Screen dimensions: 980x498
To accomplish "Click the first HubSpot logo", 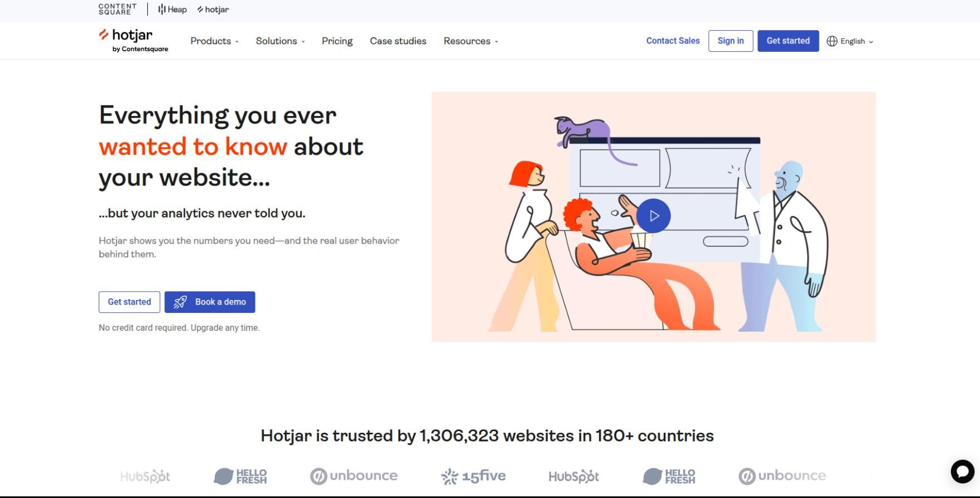I will pos(145,476).
